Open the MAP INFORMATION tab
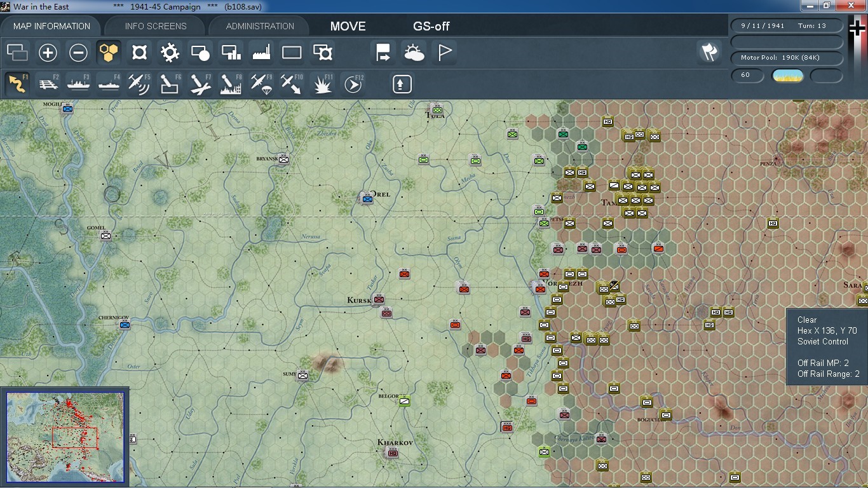868x488 pixels. [51, 26]
